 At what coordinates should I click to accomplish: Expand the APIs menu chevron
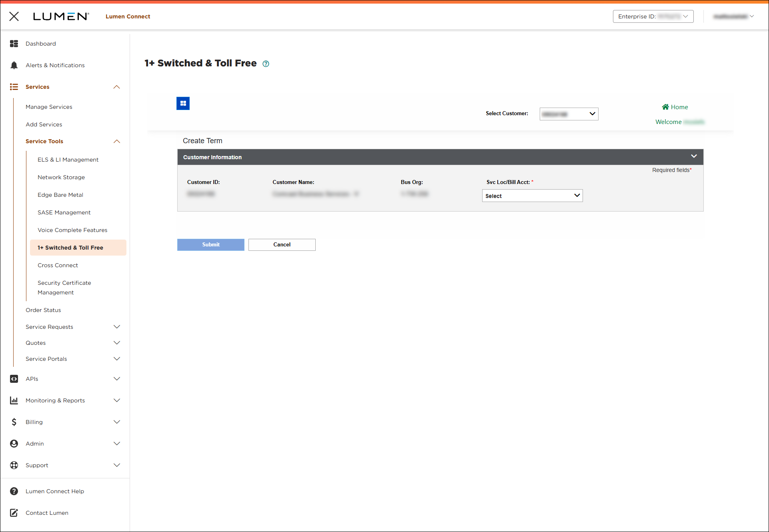(117, 379)
